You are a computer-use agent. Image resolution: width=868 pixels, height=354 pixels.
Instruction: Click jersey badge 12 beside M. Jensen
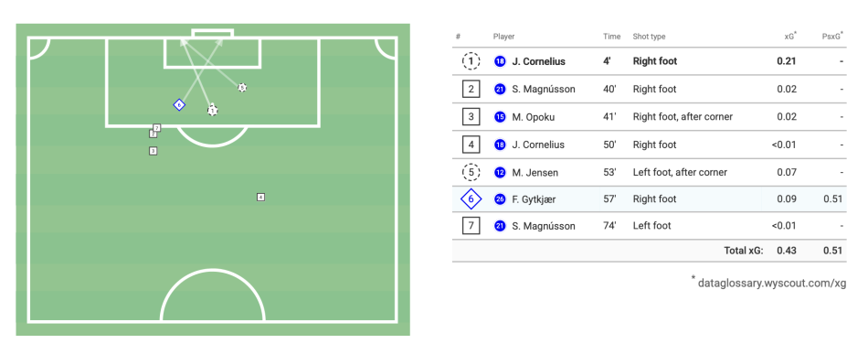tap(500, 172)
